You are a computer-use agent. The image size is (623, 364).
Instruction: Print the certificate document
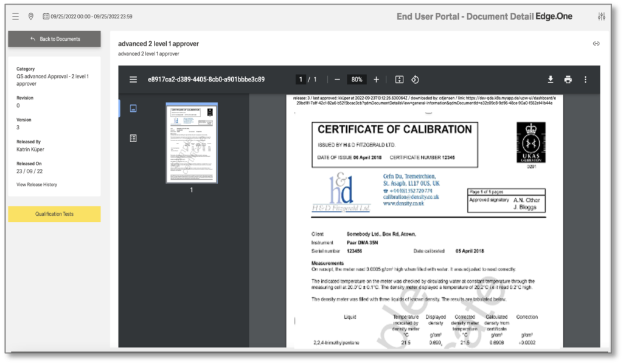tap(568, 79)
